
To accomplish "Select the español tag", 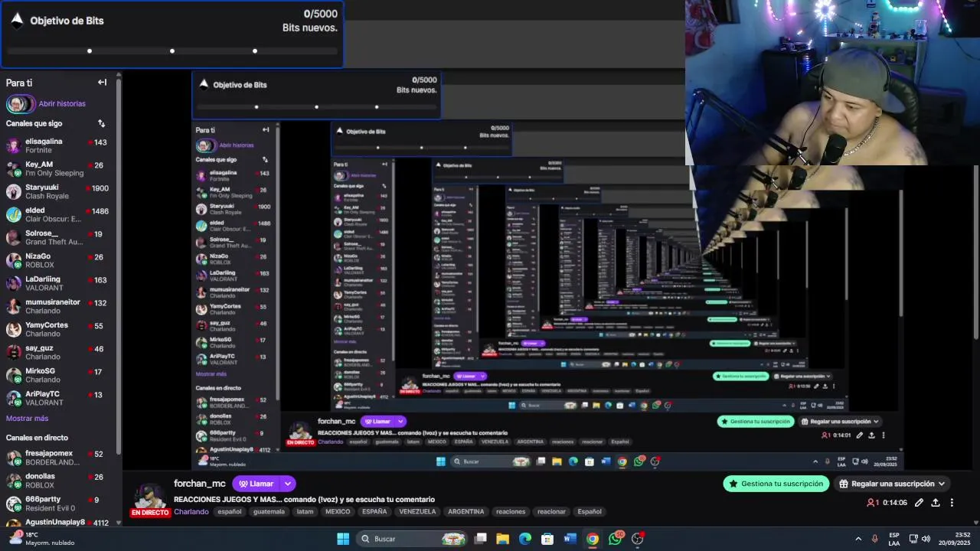I will 230,512.
